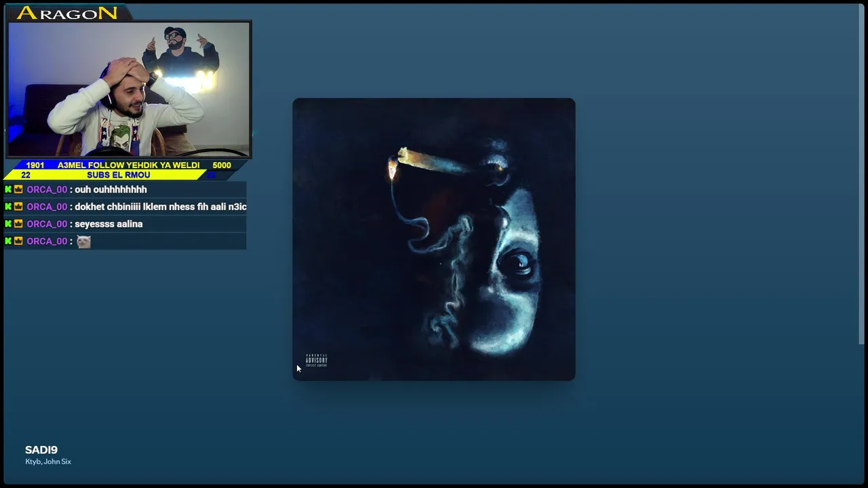
Task: Click ORCA_00 username in the 'seyessss aalina' row
Action: [47, 224]
